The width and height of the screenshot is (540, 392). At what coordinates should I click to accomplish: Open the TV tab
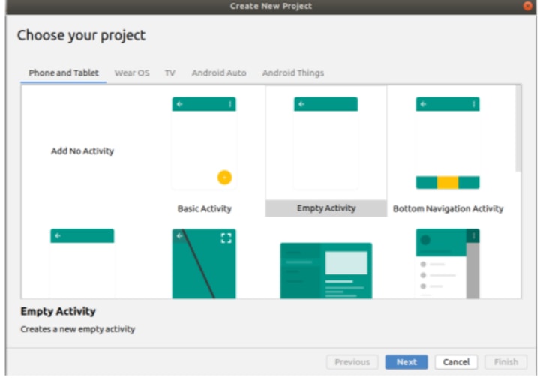[x=169, y=73]
